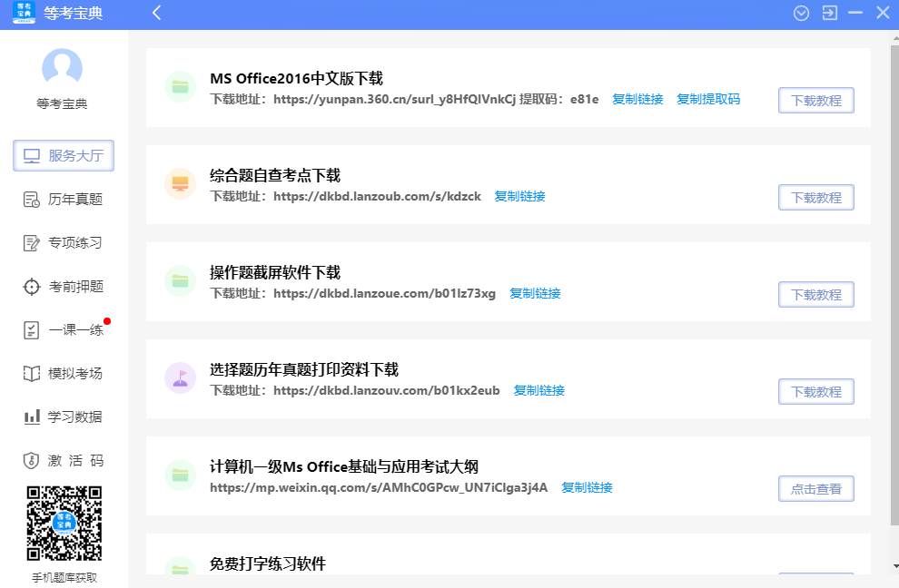899x588 pixels.
Task: Click the title 操作题截屏软件下载
Action: [x=275, y=272]
